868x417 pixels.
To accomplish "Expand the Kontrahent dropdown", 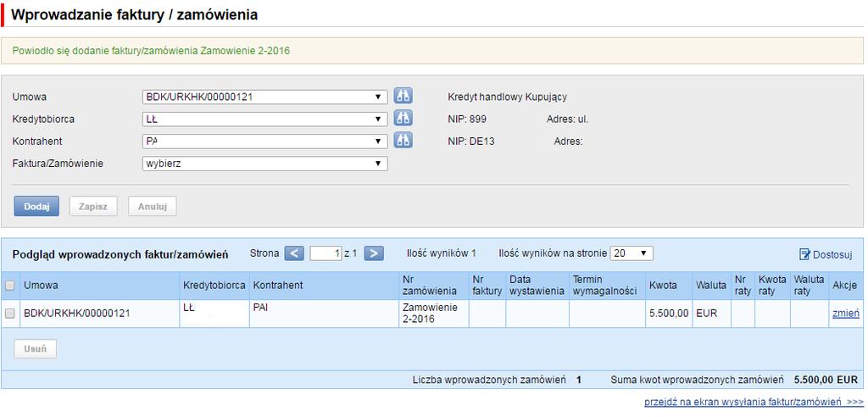I will [264, 142].
